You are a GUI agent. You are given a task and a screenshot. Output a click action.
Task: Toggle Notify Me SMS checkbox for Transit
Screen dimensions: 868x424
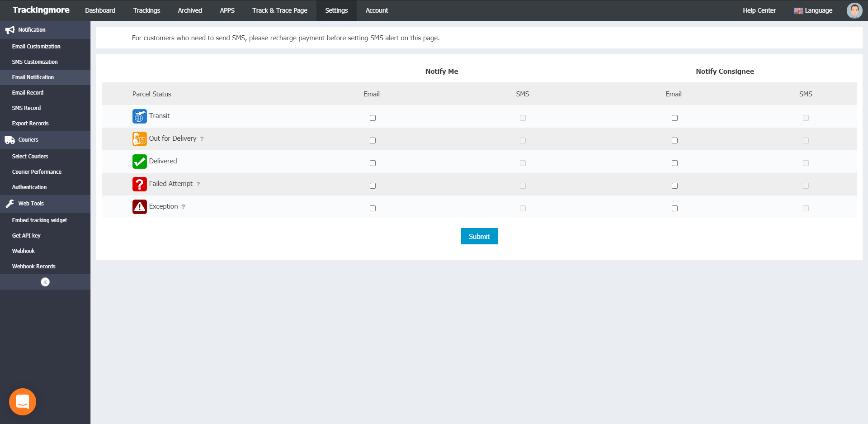coord(523,118)
